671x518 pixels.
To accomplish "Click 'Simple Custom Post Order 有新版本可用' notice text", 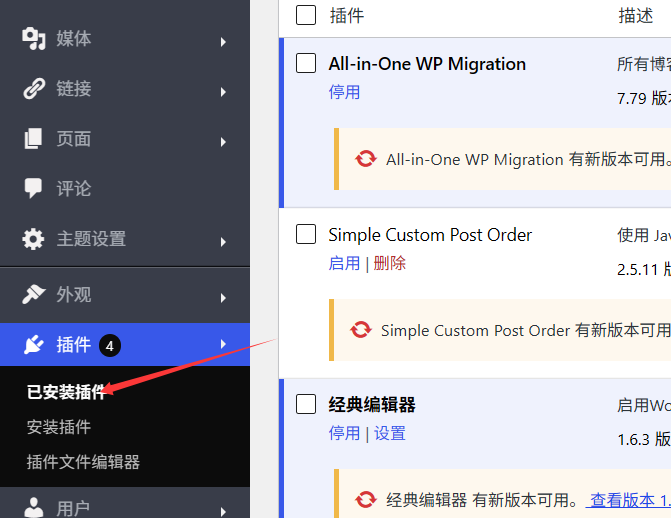I will (526, 330).
